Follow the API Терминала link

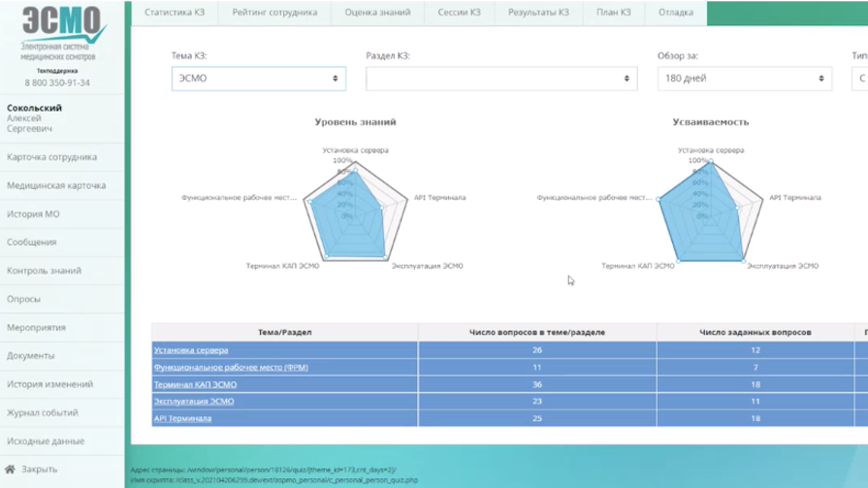pos(183,418)
